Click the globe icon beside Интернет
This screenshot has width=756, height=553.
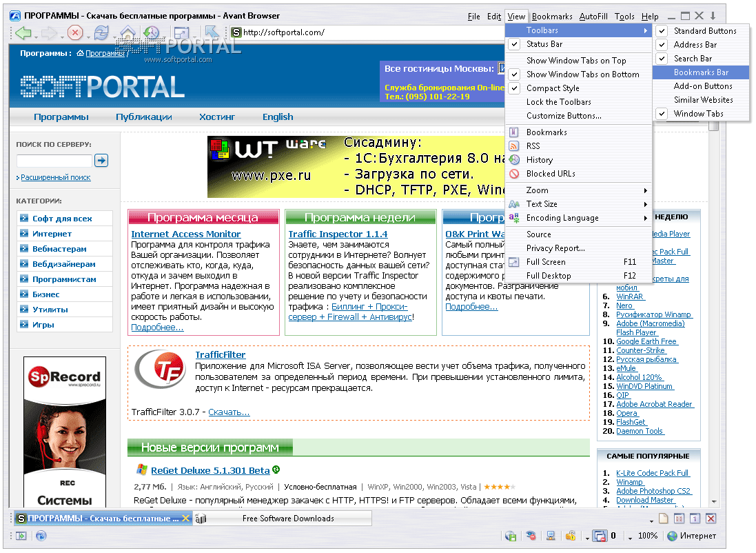click(x=672, y=536)
